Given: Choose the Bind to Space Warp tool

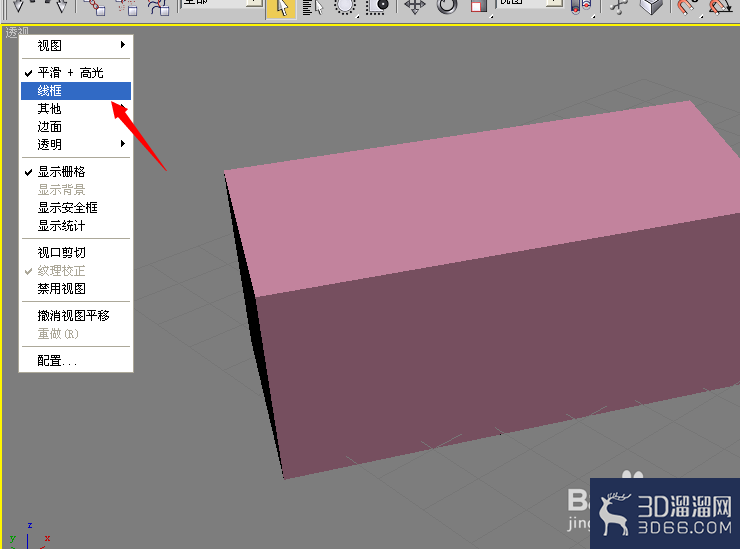Looking at the screenshot, I should (158, 7).
